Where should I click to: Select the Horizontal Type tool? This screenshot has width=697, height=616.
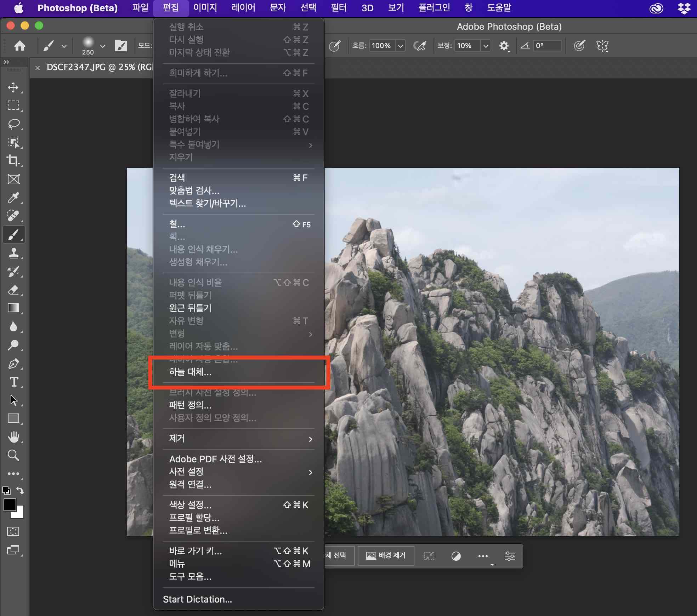(13, 382)
